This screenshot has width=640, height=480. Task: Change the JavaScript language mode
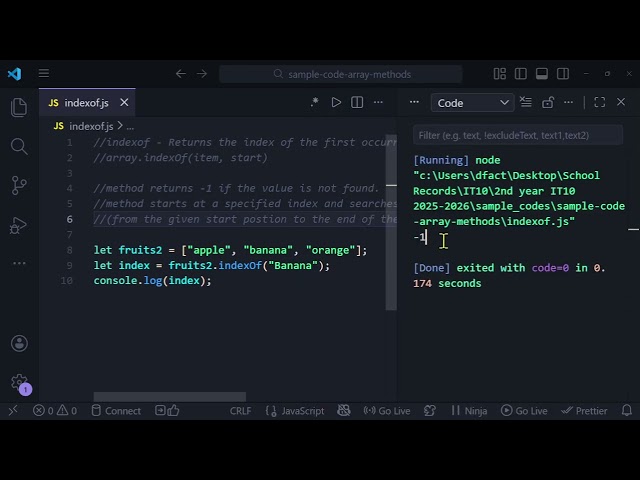point(295,411)
